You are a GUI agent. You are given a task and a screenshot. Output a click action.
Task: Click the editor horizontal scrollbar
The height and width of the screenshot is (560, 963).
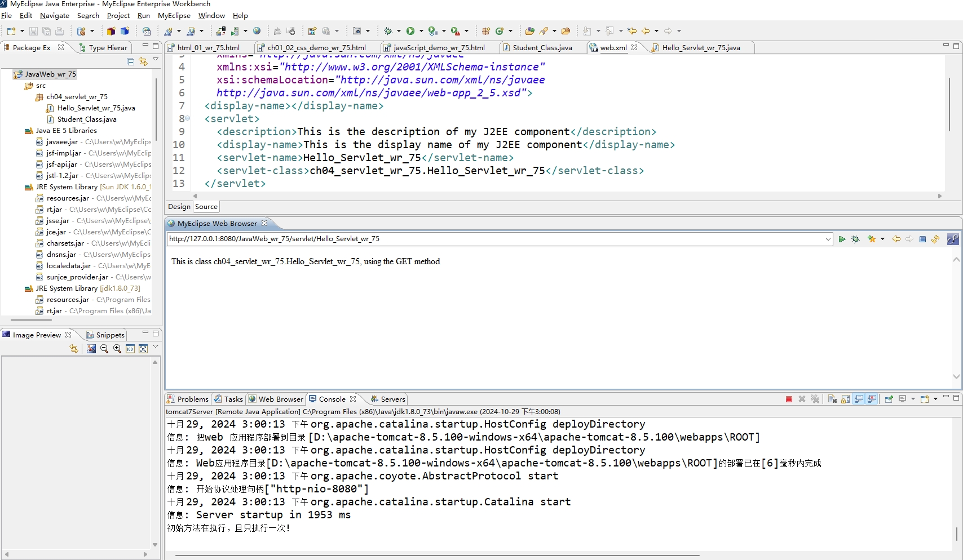pyautogui.click(x=567, y=196)
